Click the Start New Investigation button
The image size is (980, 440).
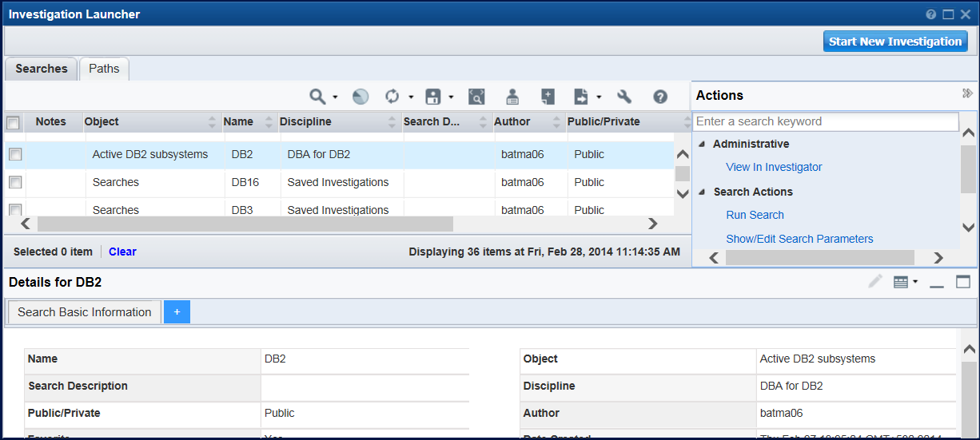tap(894, 42)
